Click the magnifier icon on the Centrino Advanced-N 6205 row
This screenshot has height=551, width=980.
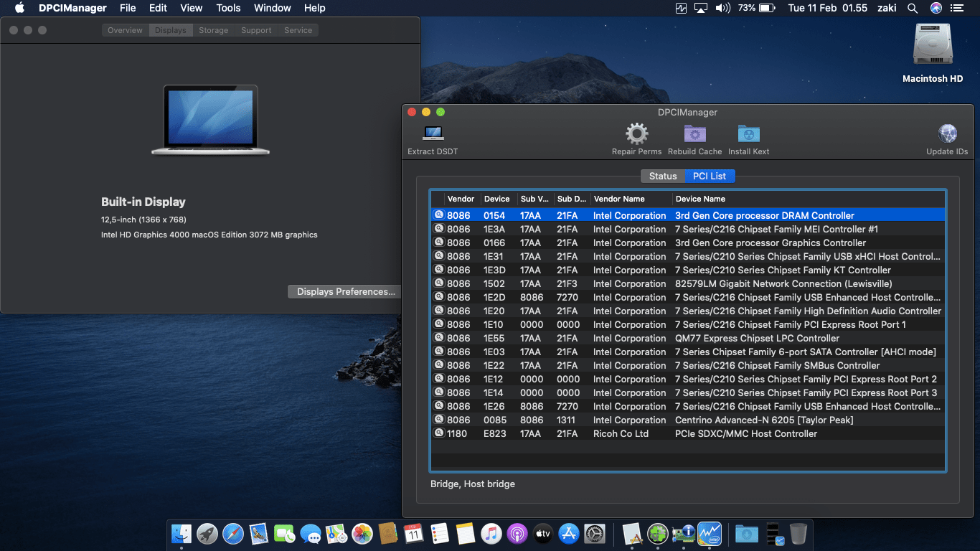tap(438, 420)
